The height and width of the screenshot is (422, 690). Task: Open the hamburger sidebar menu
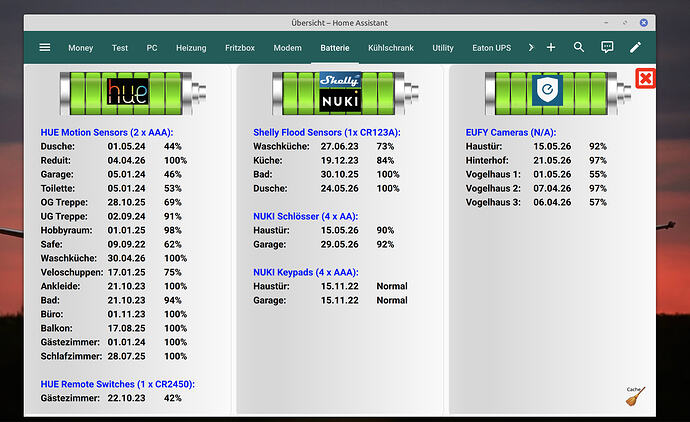(44, 48)
